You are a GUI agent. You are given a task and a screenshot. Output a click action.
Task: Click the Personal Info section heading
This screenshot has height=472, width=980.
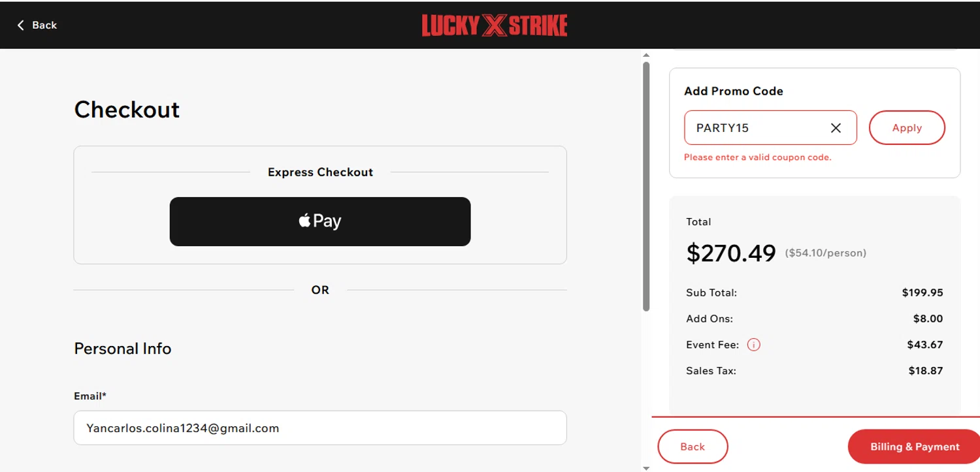click(123, 349)
